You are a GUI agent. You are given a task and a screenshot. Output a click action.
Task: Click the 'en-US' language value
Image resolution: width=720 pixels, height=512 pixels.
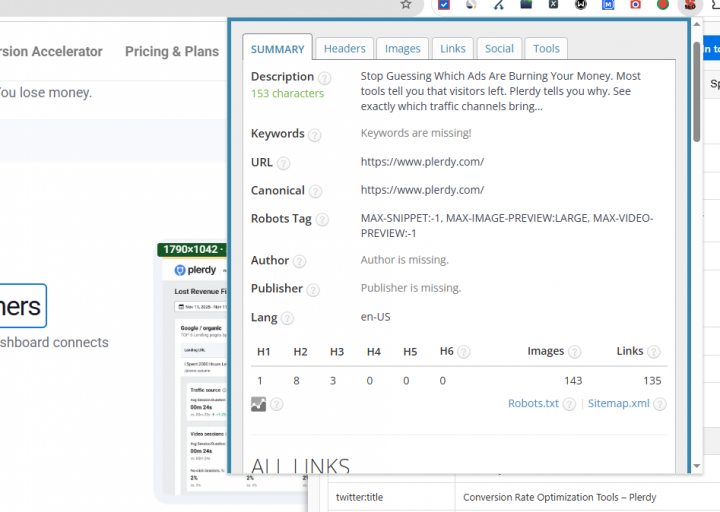point(376,317)
